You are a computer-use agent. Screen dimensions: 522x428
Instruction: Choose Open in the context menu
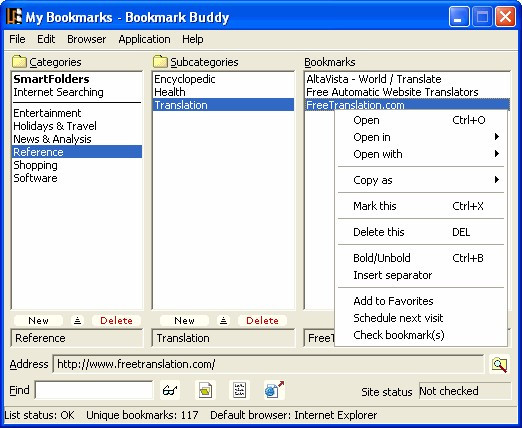421,120
